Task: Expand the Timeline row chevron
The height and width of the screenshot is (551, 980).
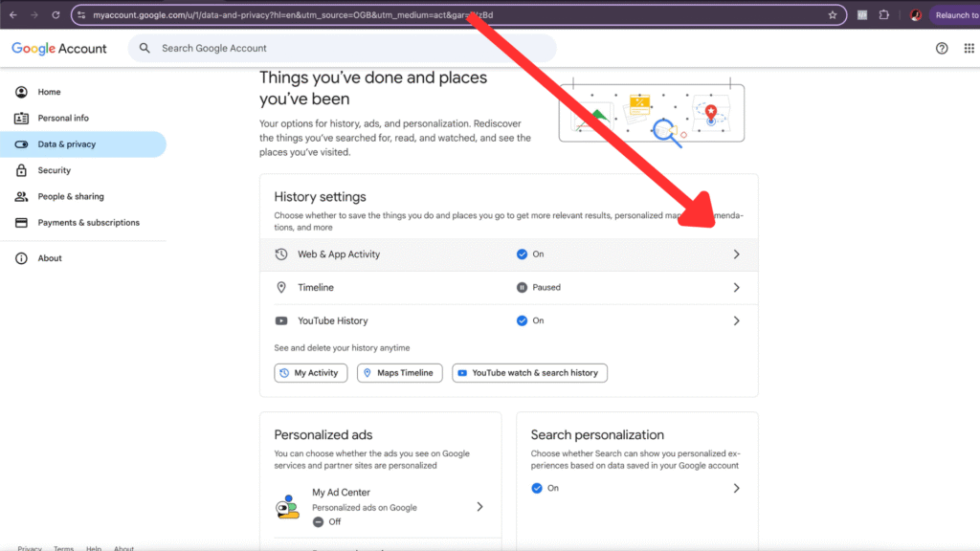Action: 736,287
